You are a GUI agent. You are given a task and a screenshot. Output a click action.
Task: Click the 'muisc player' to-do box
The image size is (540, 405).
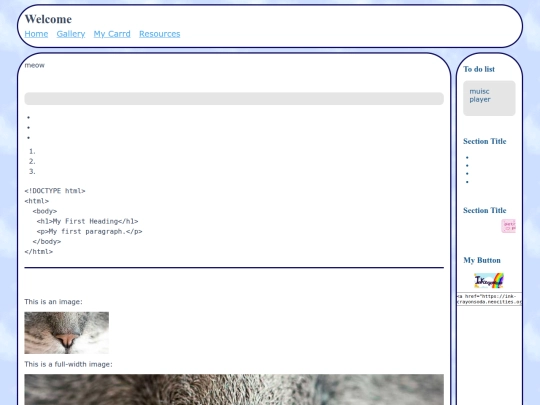point(489,98)
